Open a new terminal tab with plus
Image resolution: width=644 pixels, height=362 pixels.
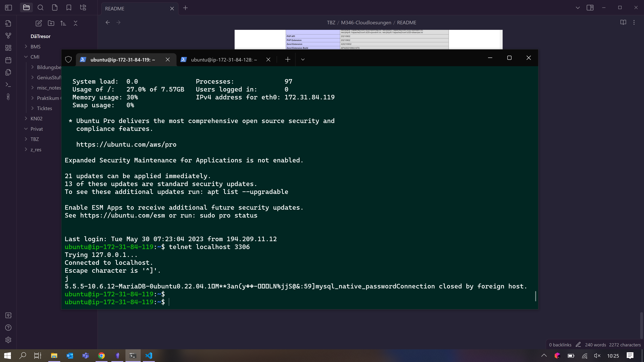tap(287, 59)
